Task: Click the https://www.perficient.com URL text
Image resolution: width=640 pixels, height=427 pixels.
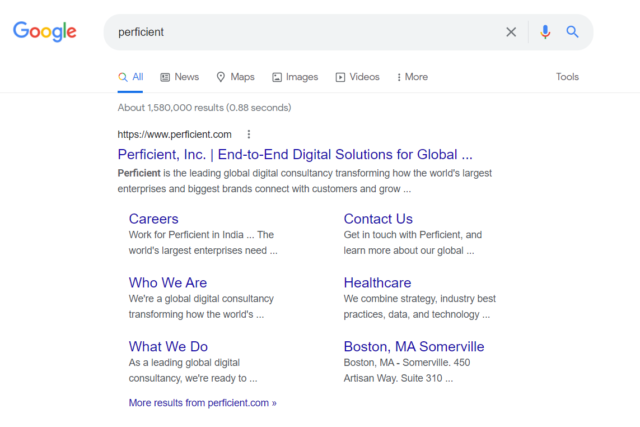Action: [x=174, y=134]
